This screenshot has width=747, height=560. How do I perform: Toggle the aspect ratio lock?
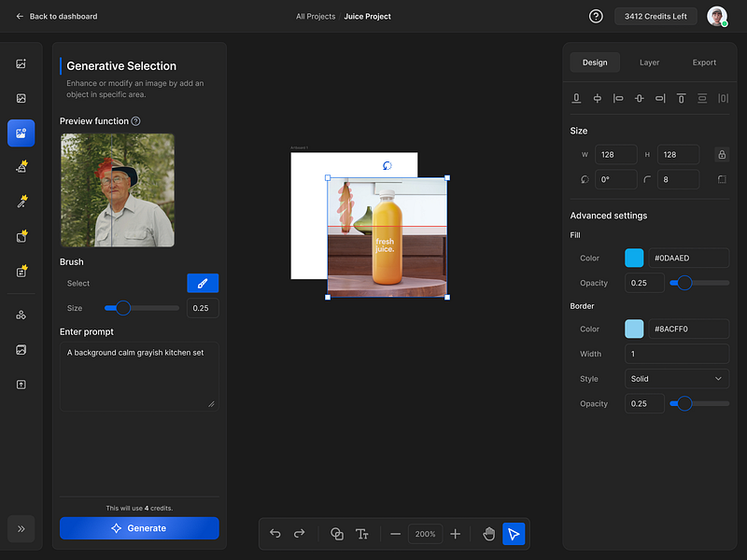point(721,155)
